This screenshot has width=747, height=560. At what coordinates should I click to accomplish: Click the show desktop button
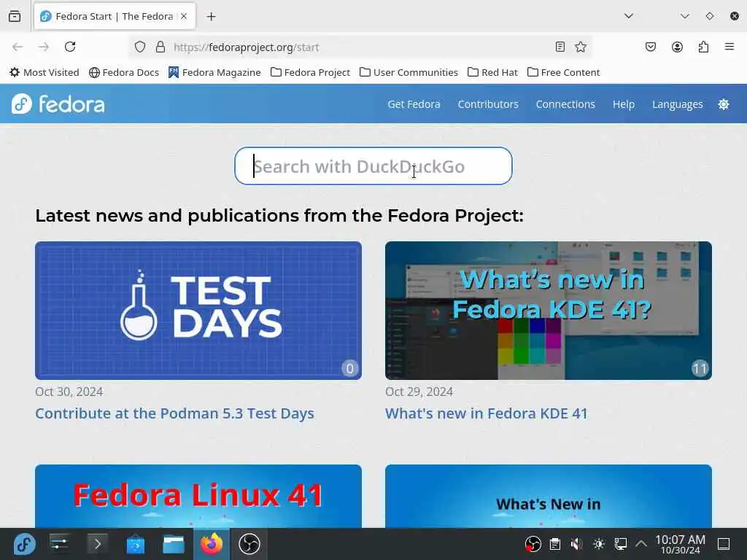tap(724, 544)
